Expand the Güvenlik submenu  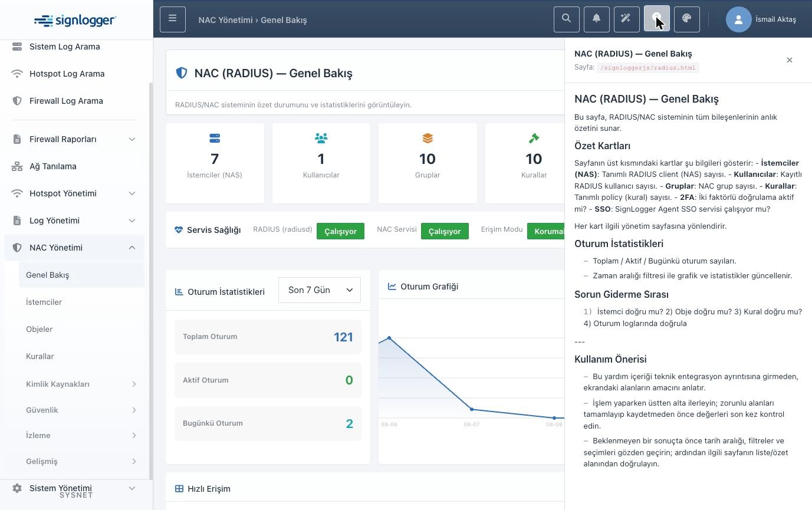point(81,410)
